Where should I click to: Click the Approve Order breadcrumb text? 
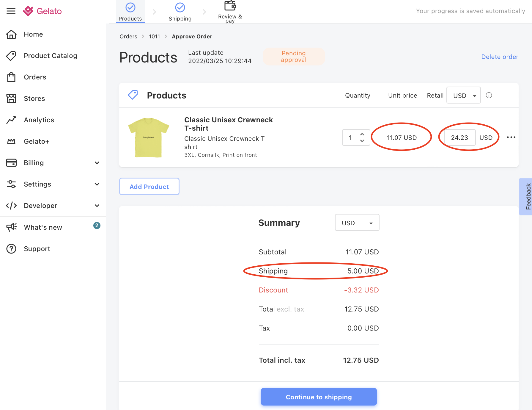point(192,36)
